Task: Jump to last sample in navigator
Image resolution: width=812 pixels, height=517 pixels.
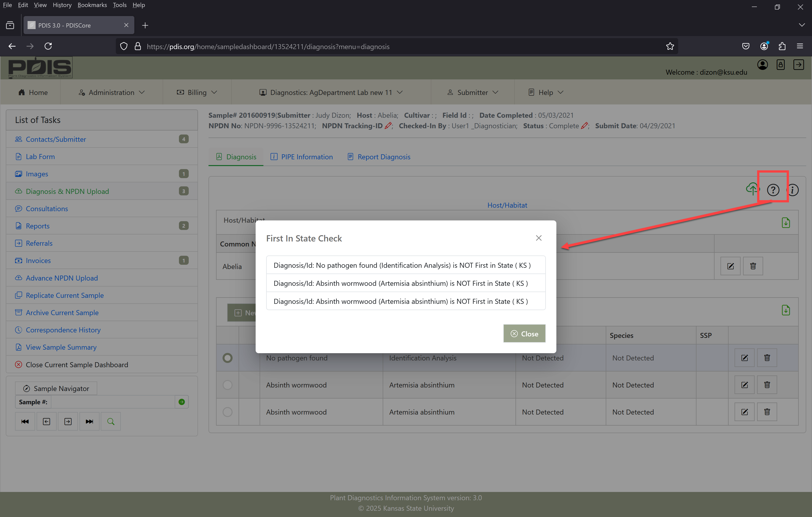Action: click(89, 421)
